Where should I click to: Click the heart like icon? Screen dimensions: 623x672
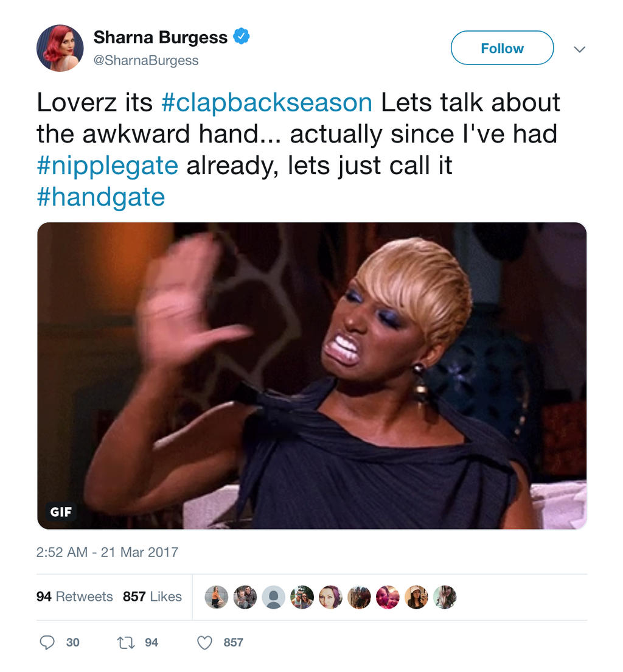click(205, 642)
